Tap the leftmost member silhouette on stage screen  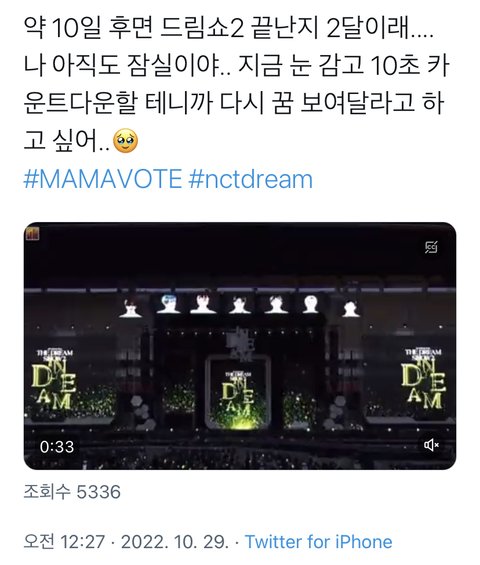(130, 308)
